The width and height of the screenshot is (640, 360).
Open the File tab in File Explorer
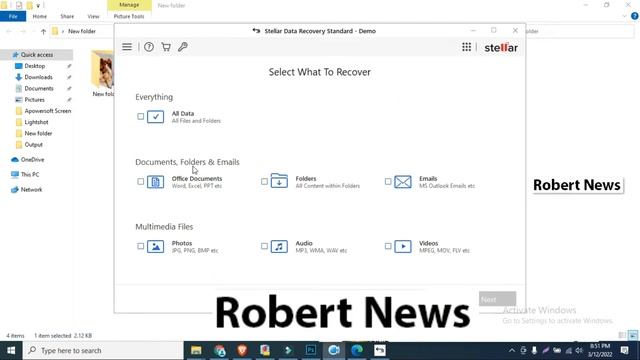click(13, 16)
